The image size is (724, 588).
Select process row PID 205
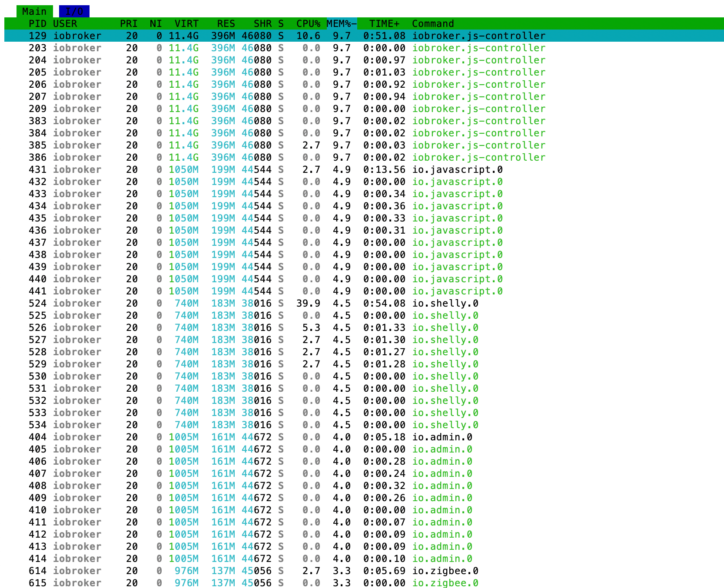(364, 72)
